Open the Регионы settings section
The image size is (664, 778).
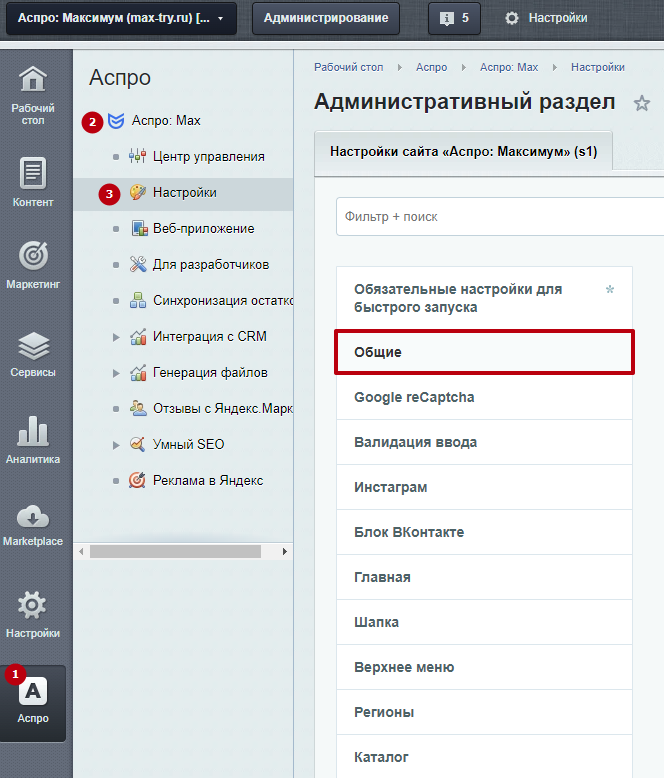tap(484, 713)
